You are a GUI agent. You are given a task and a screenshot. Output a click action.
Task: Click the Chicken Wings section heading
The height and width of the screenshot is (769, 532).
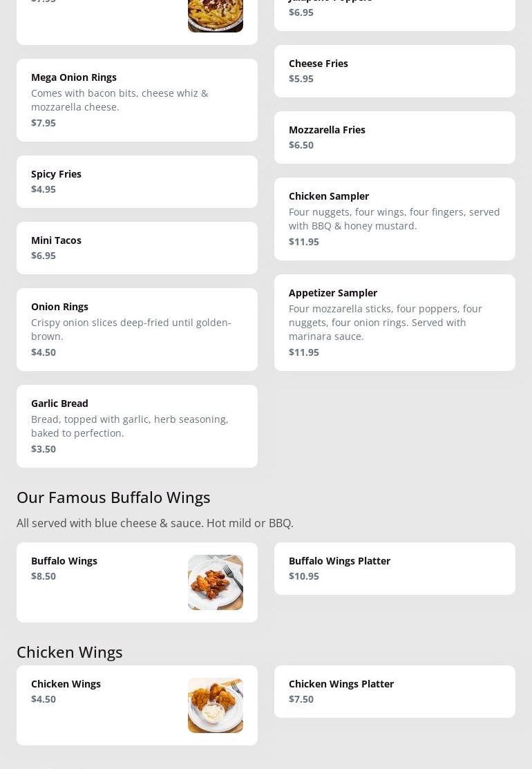point(70,652)
